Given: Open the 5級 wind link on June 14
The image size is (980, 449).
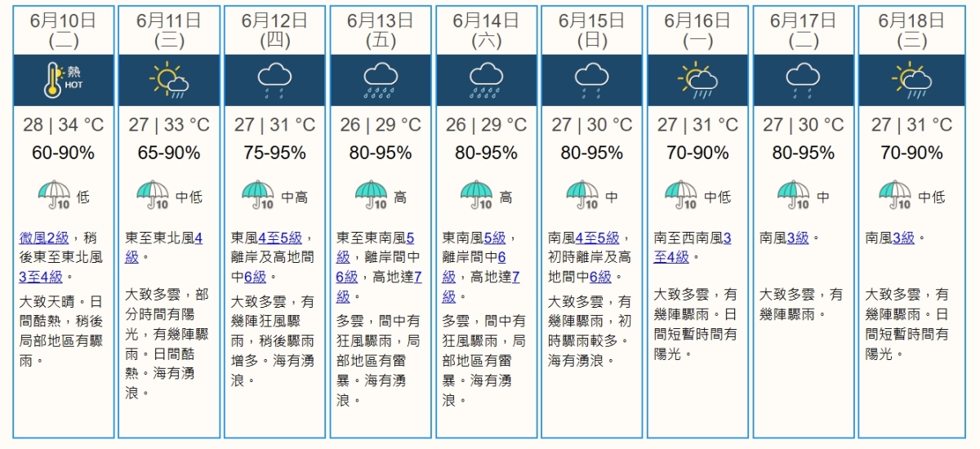Looking at the screenshot, I should 494,238.
